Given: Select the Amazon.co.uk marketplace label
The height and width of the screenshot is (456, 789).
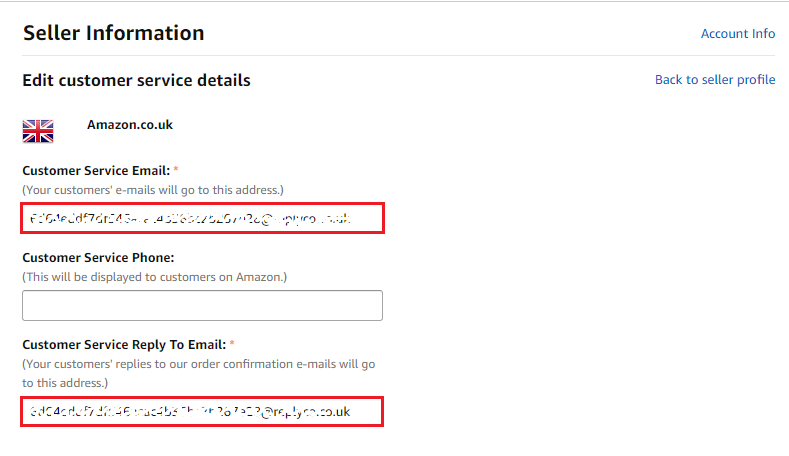Looking at the screenshot, I should [129, 125].
